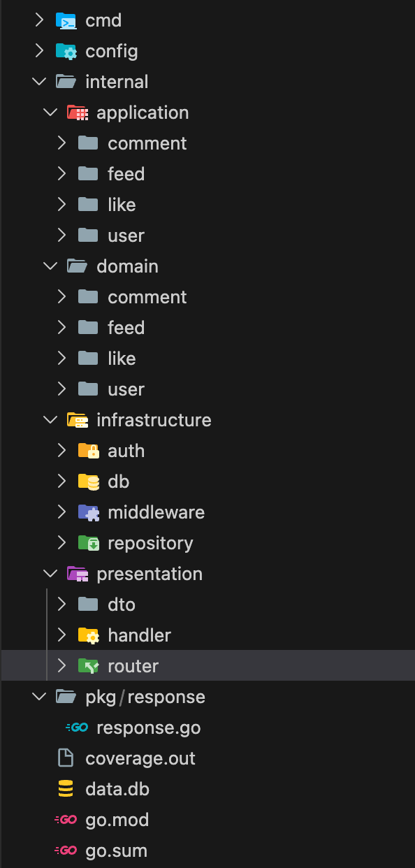
Task: Open the go.mod file
Action: pyautogui.click(x=112, y=820)
